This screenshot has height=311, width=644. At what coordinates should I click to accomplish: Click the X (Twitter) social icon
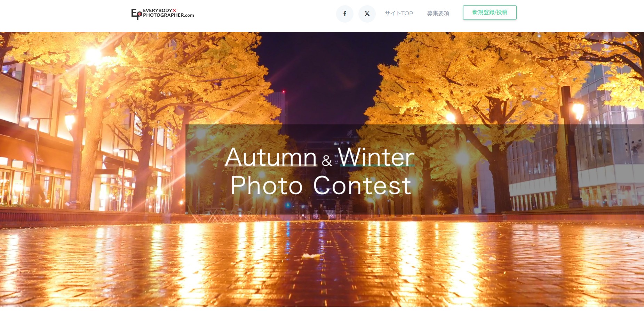pyautogui.click(x=367, y=14)
